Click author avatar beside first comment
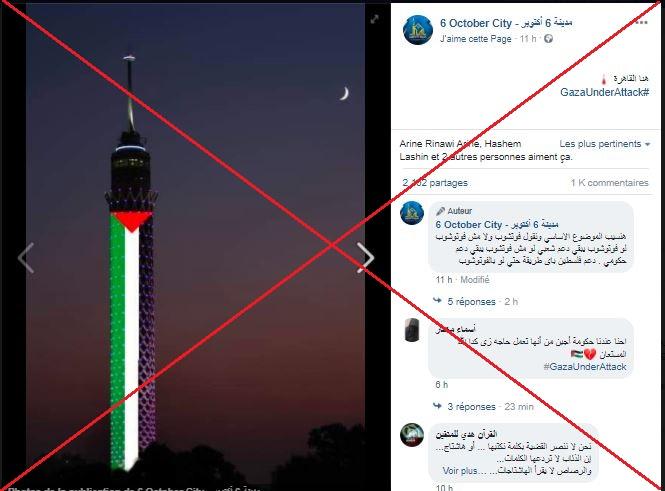Screen dimensions: 665x491 (x=412, y=213)
